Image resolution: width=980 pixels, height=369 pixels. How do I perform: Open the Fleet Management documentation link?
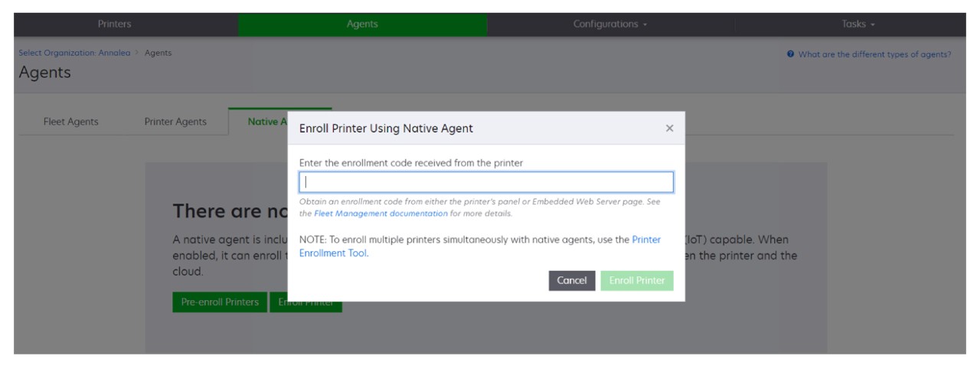click(381, 213)
